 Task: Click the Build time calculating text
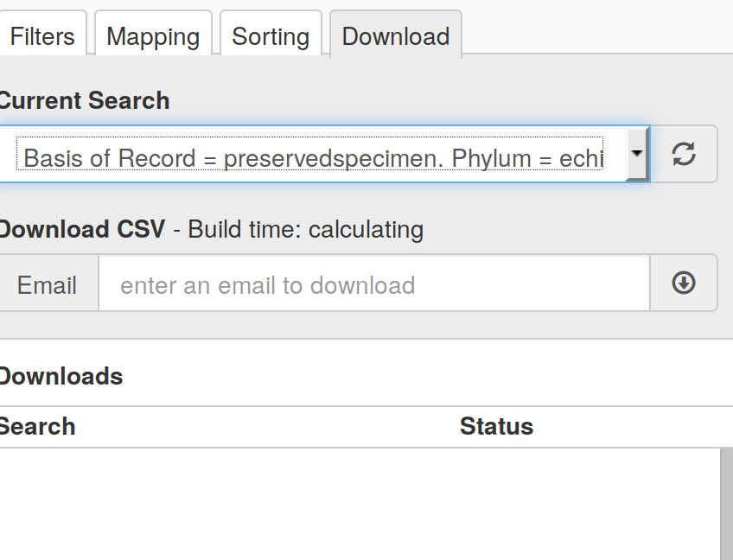coord(306,229)
